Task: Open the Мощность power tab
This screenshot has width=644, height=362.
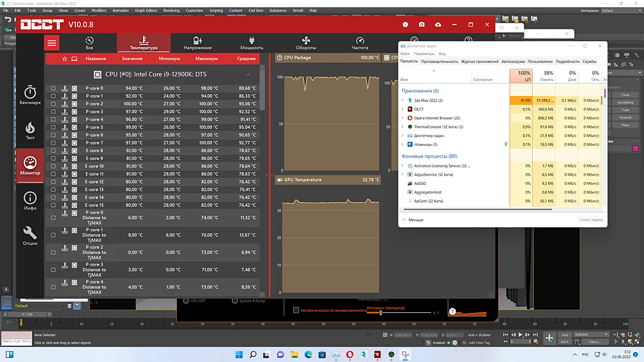Action: (x=252, y=43)
